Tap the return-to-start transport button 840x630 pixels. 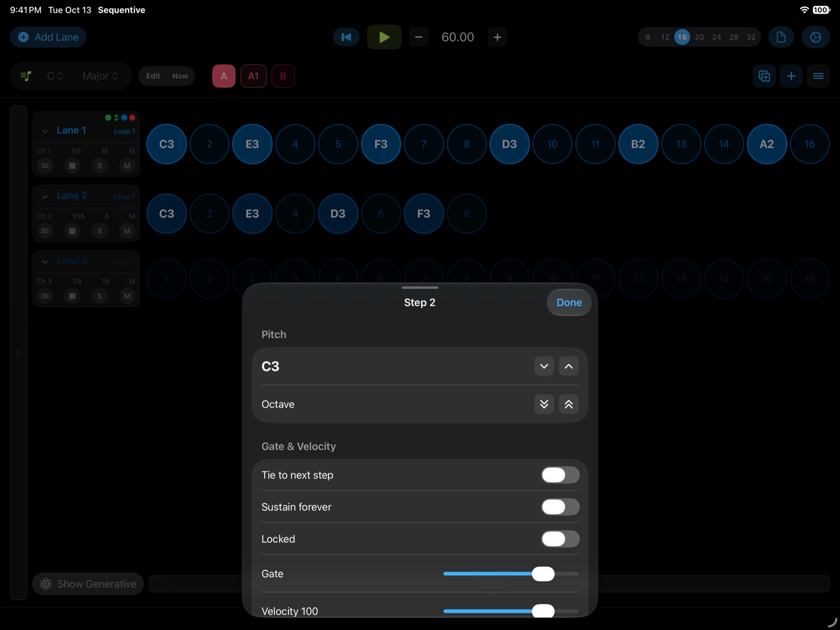point(346,37)
